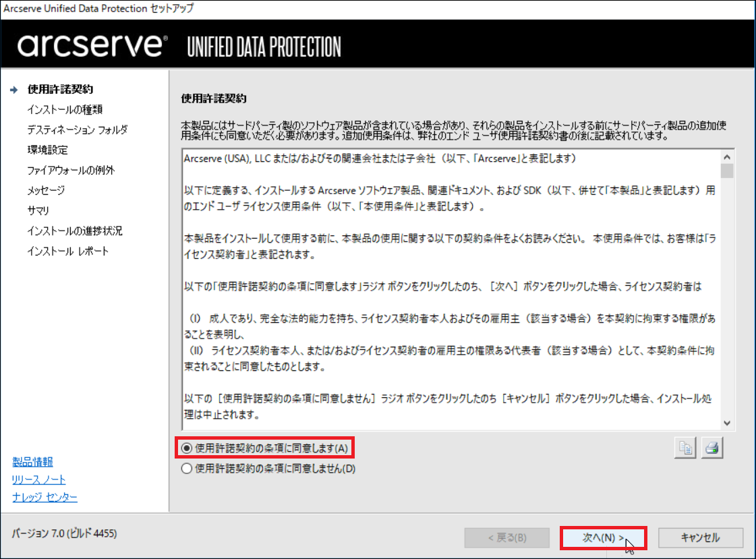
Task: Select the 環境設定 step
Action: [x=48, y=150]
